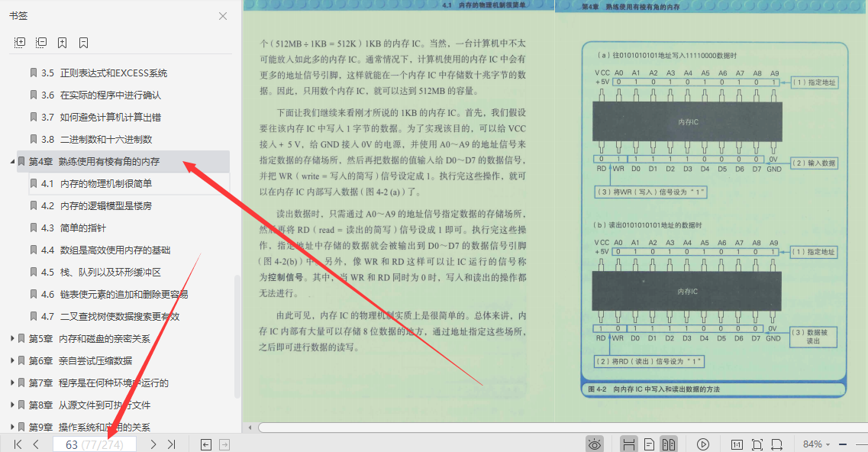This screenshot has width=868, height=452.
Task: Select single page view mode
Action: tap(648, 443)
